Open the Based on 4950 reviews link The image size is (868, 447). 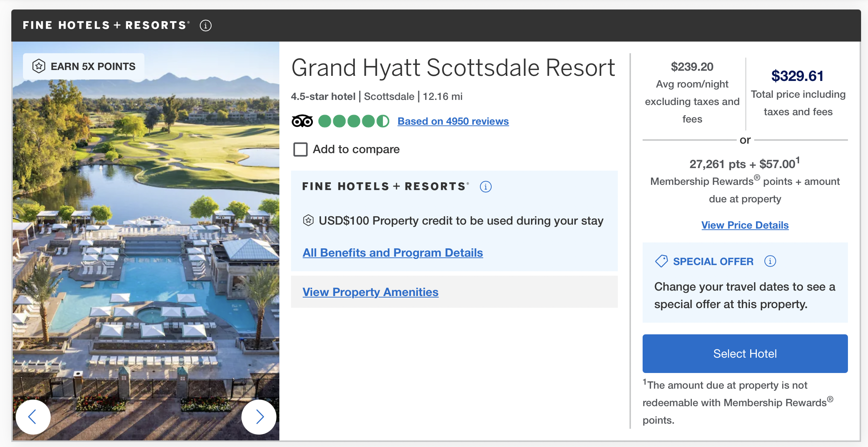(x=453, y=121)
